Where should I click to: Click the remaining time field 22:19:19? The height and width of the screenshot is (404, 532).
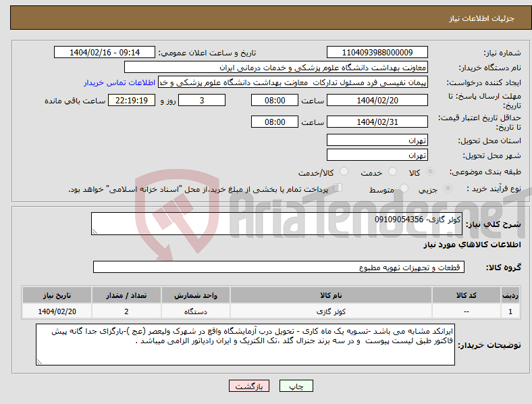click(131, 100)
